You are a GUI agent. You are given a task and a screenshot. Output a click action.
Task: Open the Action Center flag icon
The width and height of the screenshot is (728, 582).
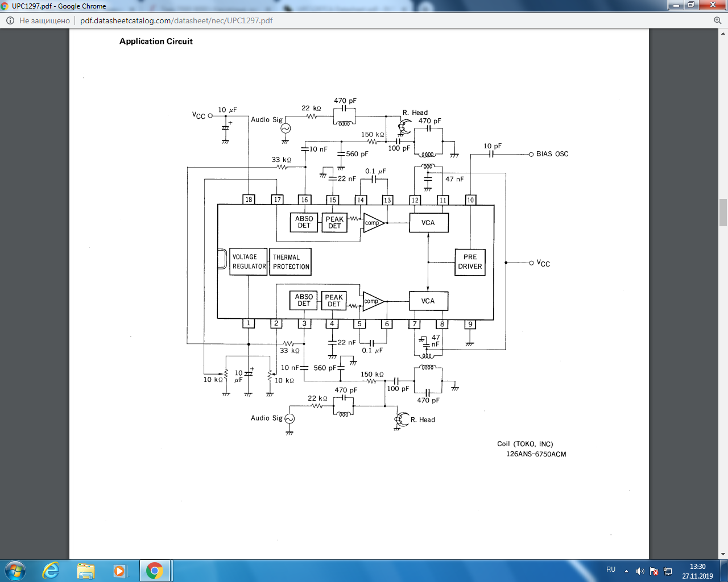coord(654,571)
